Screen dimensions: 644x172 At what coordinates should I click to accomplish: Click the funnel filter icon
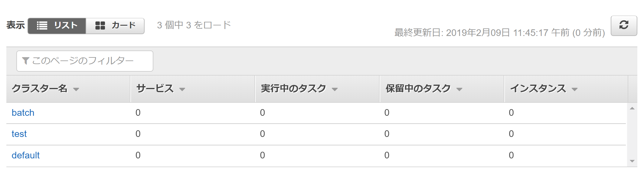[26, 61]
